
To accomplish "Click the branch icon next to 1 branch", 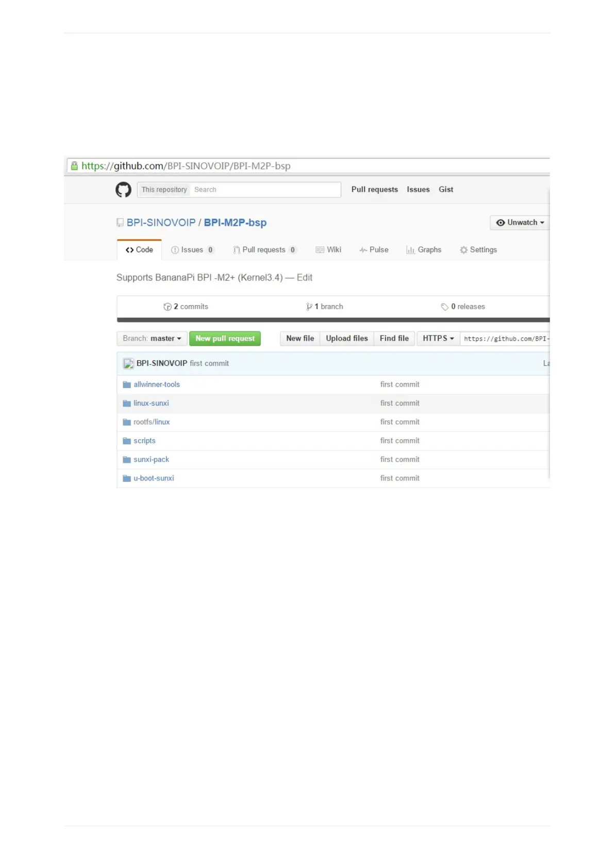I will pyautogui.click(x=309, y=307).
